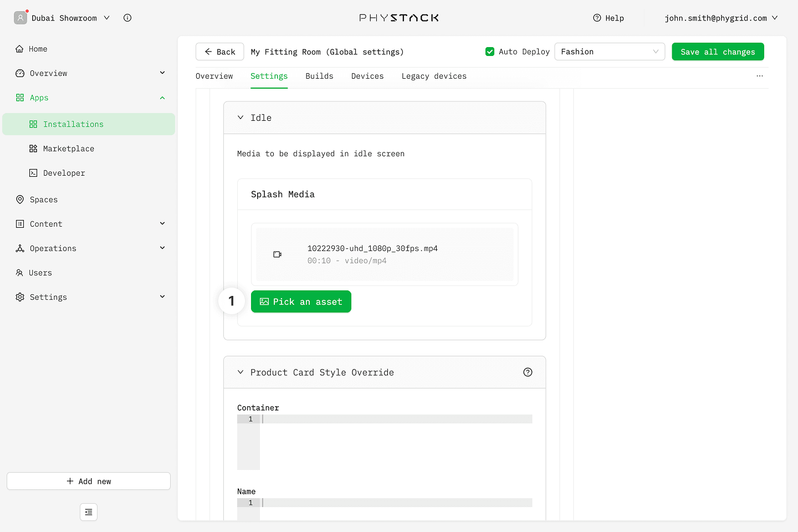The height and width of the screenshot is (532, 798).
Task: Click the Spaces location pin icon
Action: coord(20,199)
